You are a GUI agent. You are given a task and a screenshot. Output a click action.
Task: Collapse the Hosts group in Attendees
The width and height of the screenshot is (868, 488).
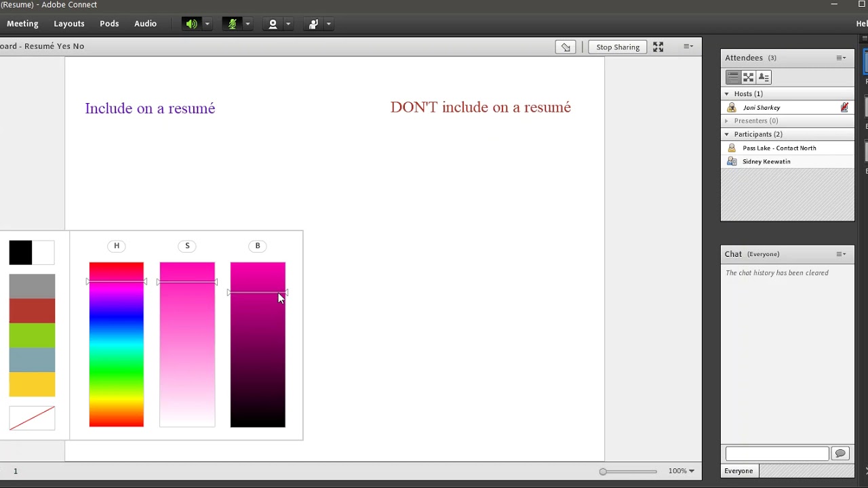(727, 94)
